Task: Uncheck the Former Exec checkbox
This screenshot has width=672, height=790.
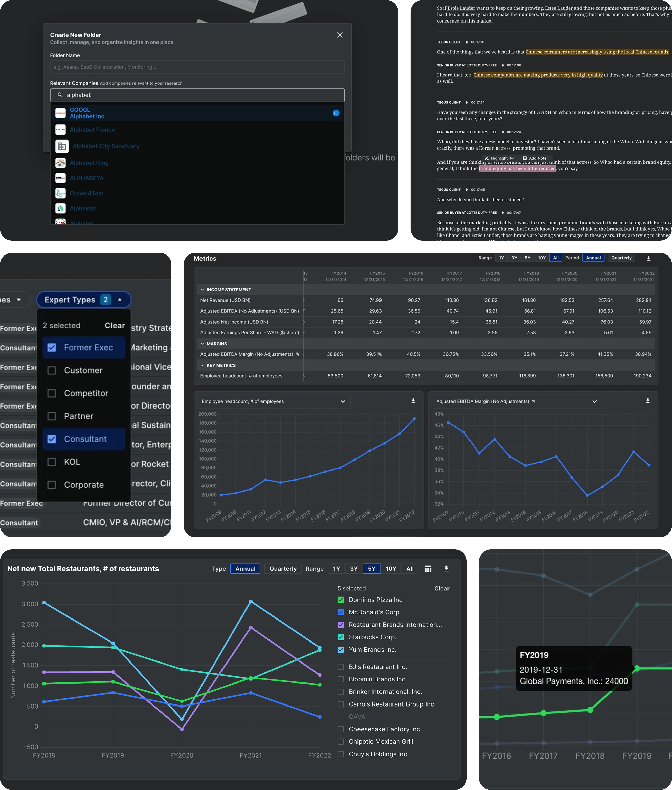Action: coord(52,347)
